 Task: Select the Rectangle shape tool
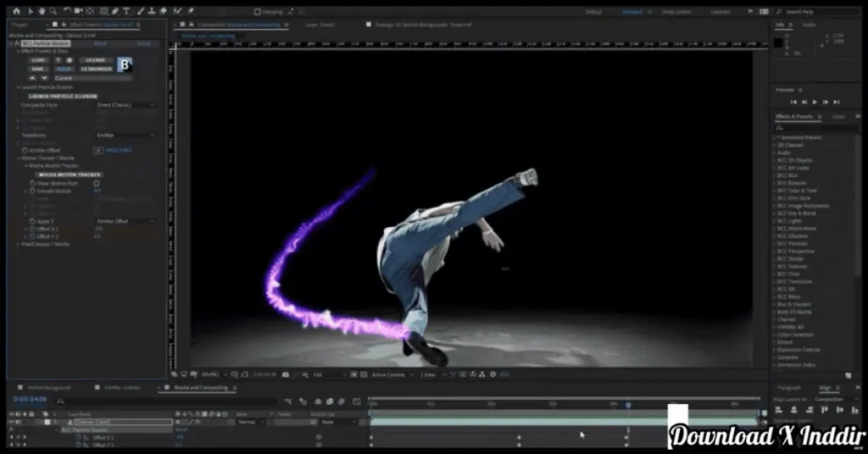tap(104, 11)
